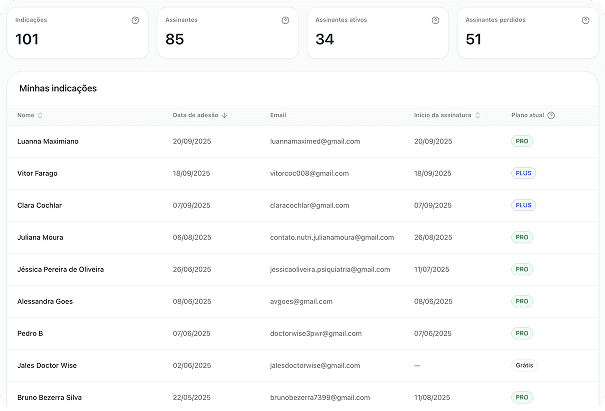Click the Assinantes perdidos count 51
Image resolution: width=605 pixels, height=411 pixels.
click(x=473, y=39)
